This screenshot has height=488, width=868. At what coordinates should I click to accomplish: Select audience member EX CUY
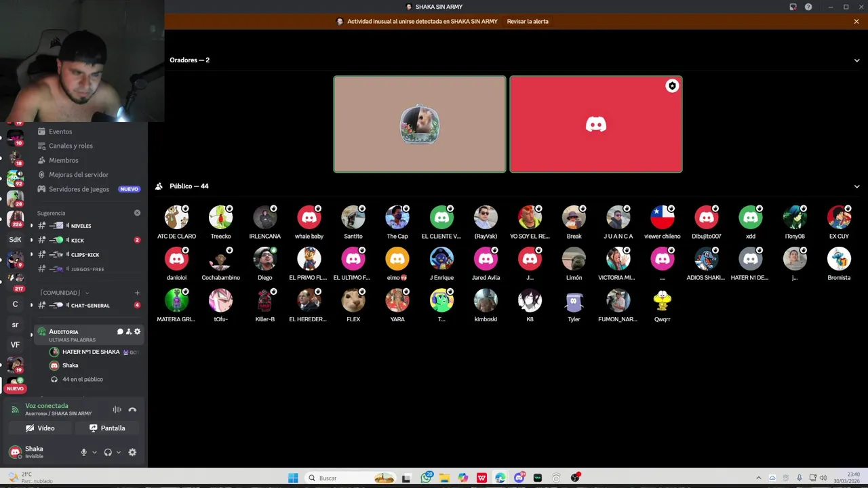tap(839, 222)
